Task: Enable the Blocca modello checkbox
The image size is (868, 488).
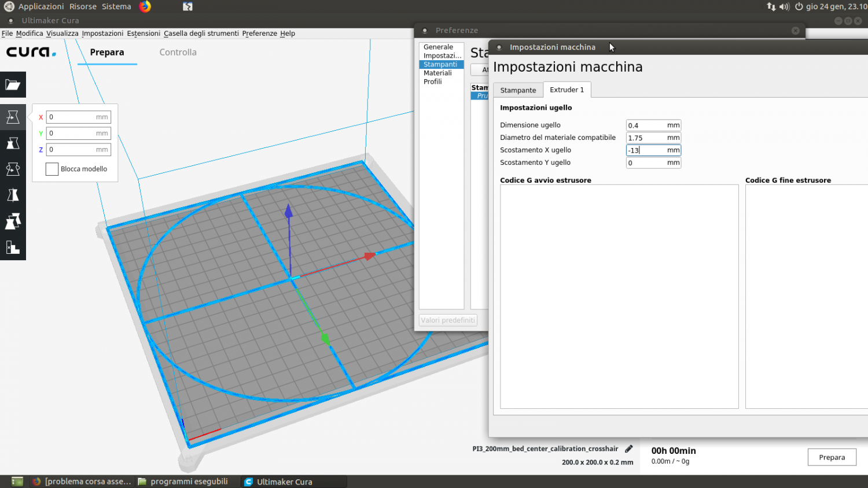Action: pyautogui.click(x=52, y=169)
